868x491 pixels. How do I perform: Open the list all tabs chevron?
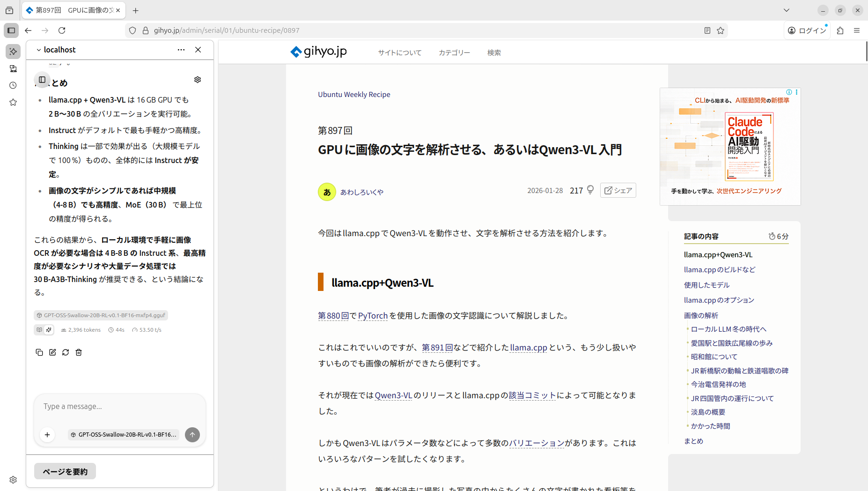click(787, 10)
